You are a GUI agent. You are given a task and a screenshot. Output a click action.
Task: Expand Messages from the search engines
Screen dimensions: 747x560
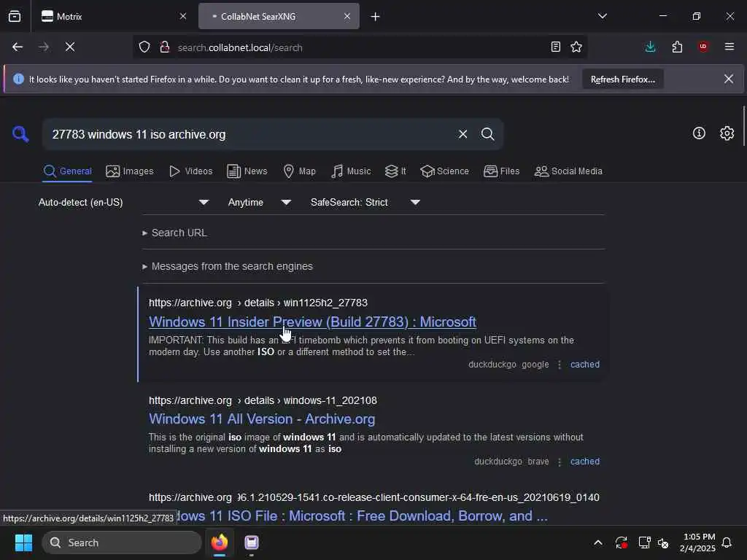pyautogui.click(x=228, y=266)
